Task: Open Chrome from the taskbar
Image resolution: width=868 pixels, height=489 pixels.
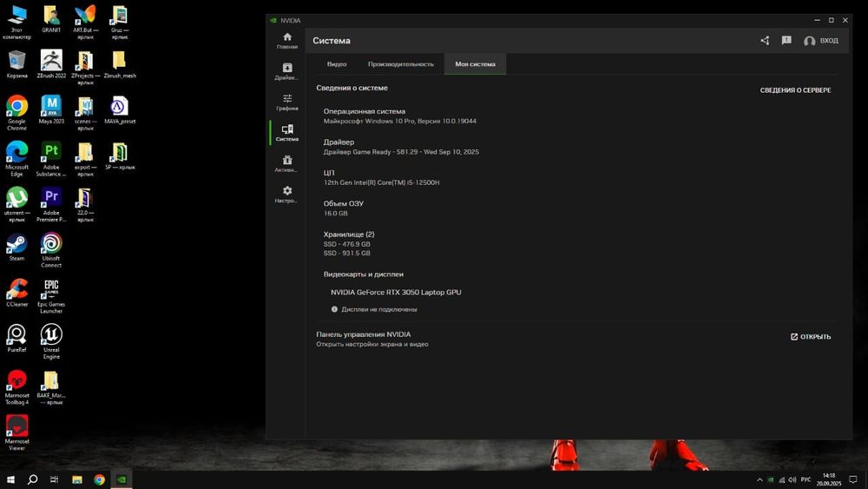Action: click(x=99, y=479)
